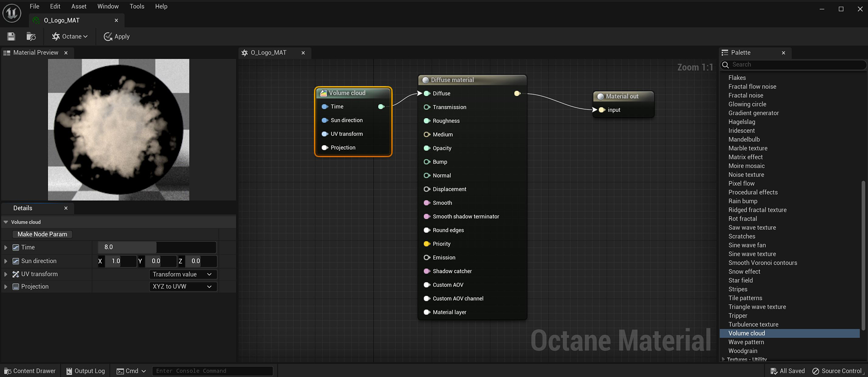The width and height of the screenshot is (868, 377).
Task: Expand the UV transform property row
Action: coord(6,274)
